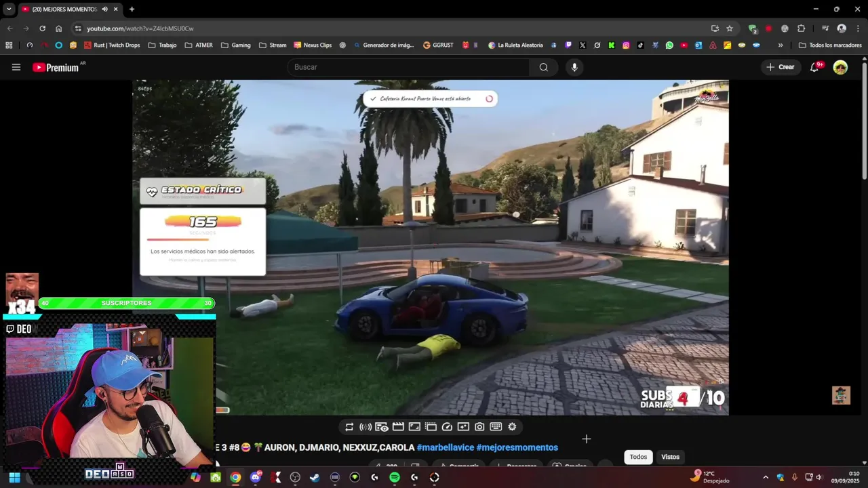Open a new browser tab

coord(132,9)
